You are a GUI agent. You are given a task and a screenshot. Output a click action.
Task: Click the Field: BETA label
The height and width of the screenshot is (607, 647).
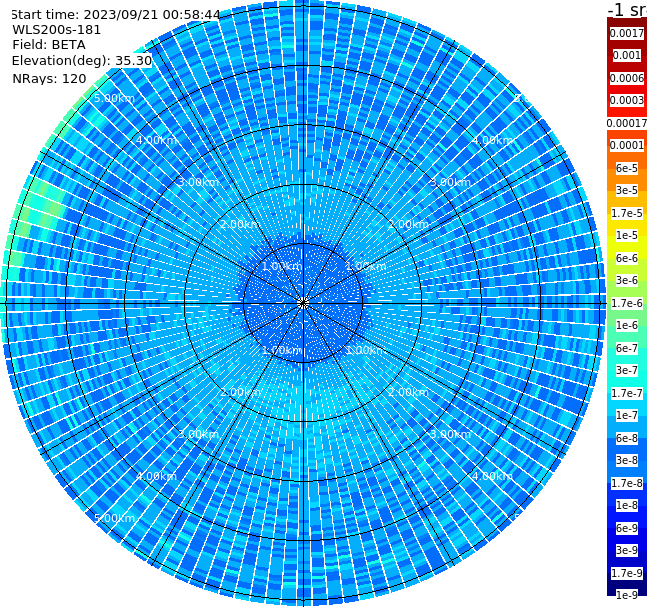[49, 45]
